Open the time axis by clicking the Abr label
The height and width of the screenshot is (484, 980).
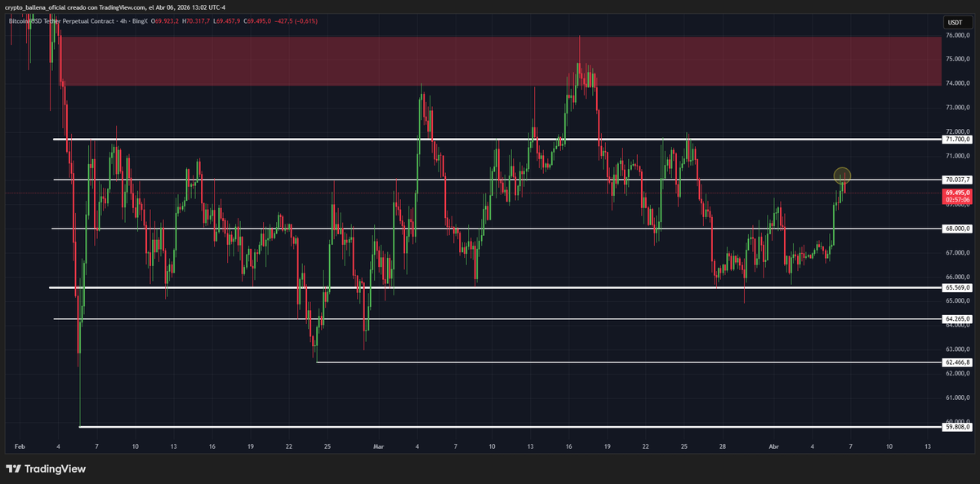click(x=773, y=447)
